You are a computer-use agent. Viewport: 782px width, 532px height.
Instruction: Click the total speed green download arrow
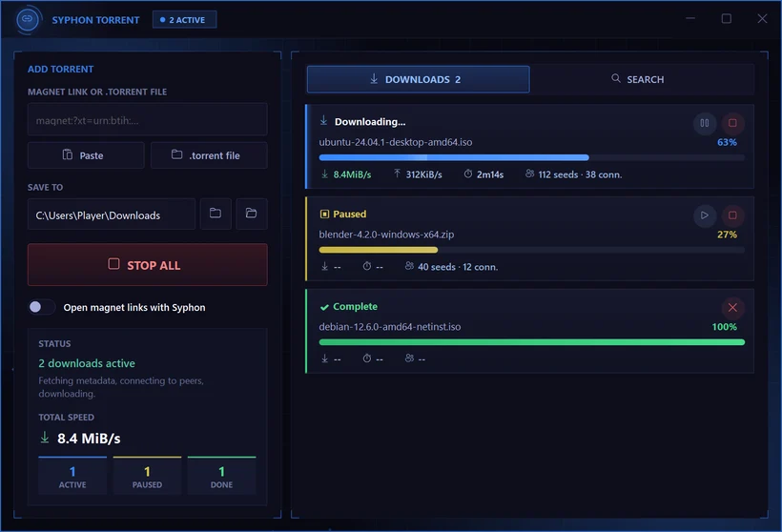pos(45,438)
